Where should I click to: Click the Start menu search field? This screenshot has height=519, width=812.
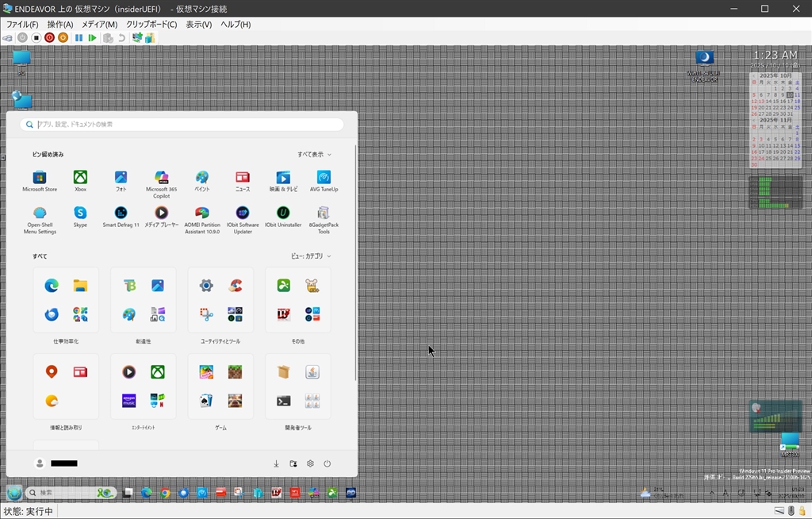click(x=182, y=125)
